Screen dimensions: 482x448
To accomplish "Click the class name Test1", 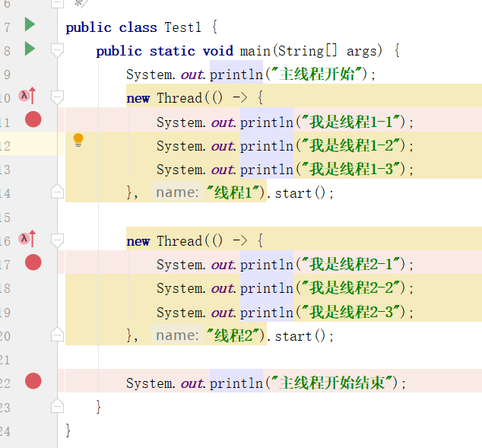I will pyautogui.click(x=182, y=27).
